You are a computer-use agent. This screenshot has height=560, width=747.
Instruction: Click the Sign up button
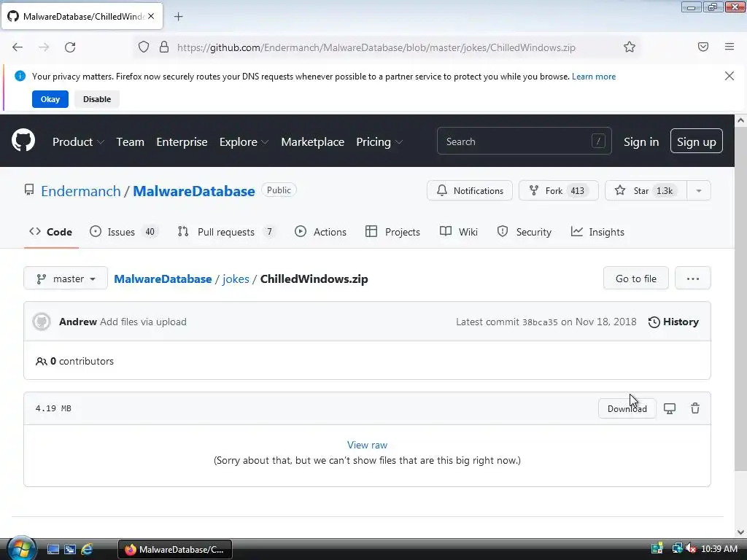[x=697, y=141]
